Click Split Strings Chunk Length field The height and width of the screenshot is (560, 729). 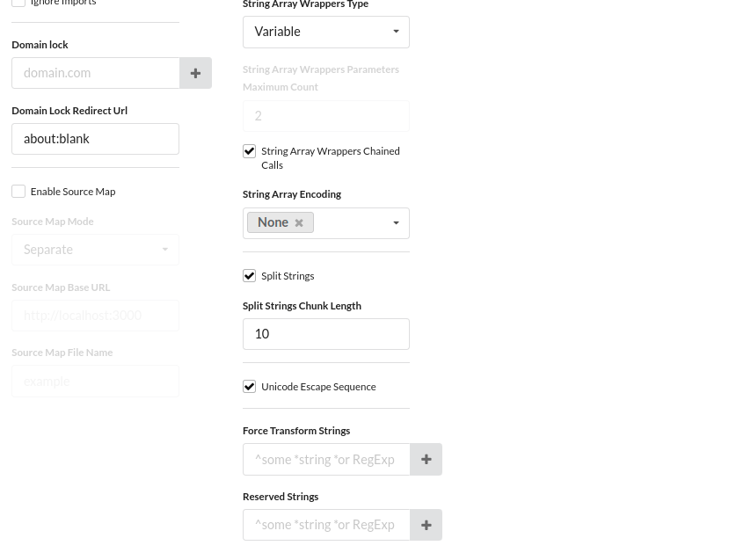[x=325, y=334]
